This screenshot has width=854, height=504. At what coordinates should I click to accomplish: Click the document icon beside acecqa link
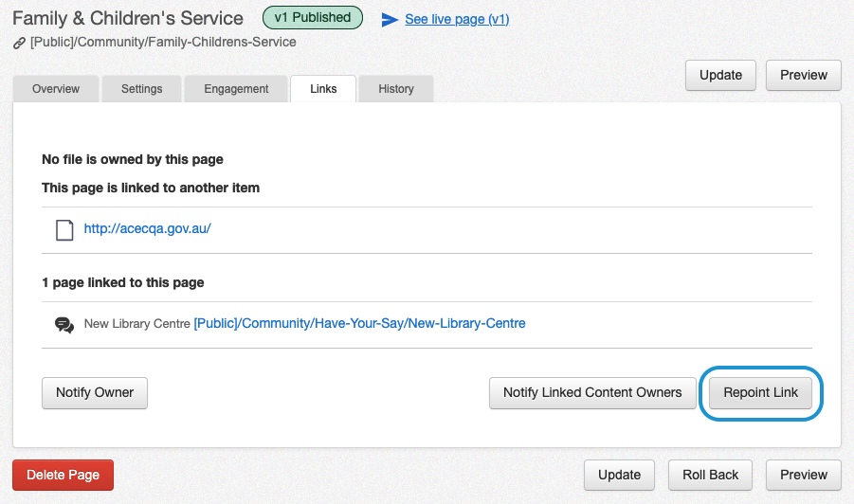[x=64, y=230]
